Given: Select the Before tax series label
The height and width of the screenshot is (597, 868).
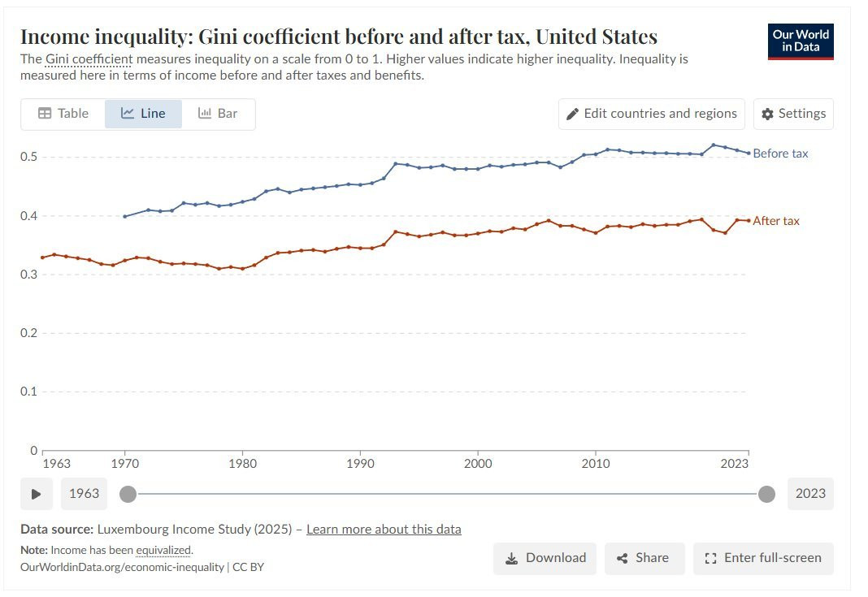Looking at the screenshot, I should [x=780, y=154].
